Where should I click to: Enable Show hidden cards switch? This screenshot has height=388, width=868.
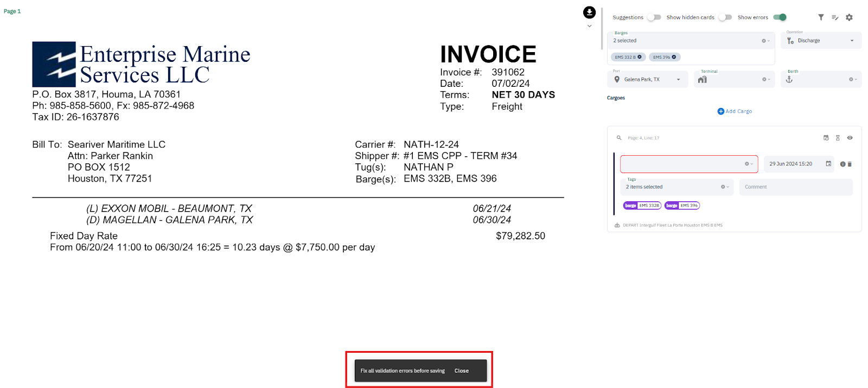pyautogui.click(x=725, y=17)
